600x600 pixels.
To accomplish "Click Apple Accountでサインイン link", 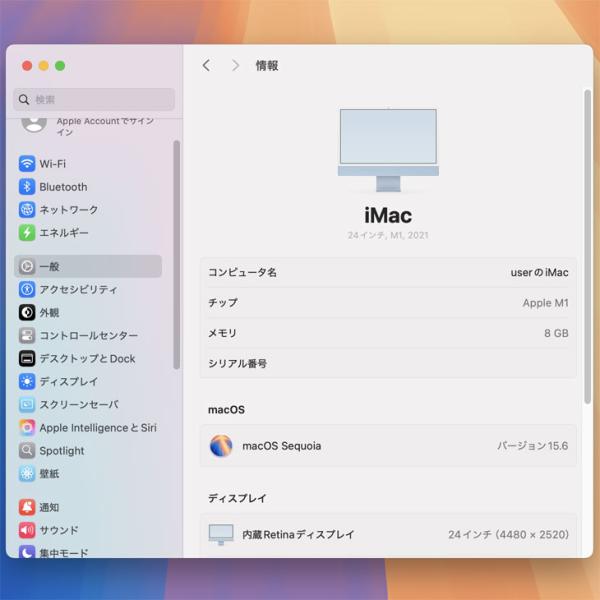I will pyautogui.click(x=105, y=126).
